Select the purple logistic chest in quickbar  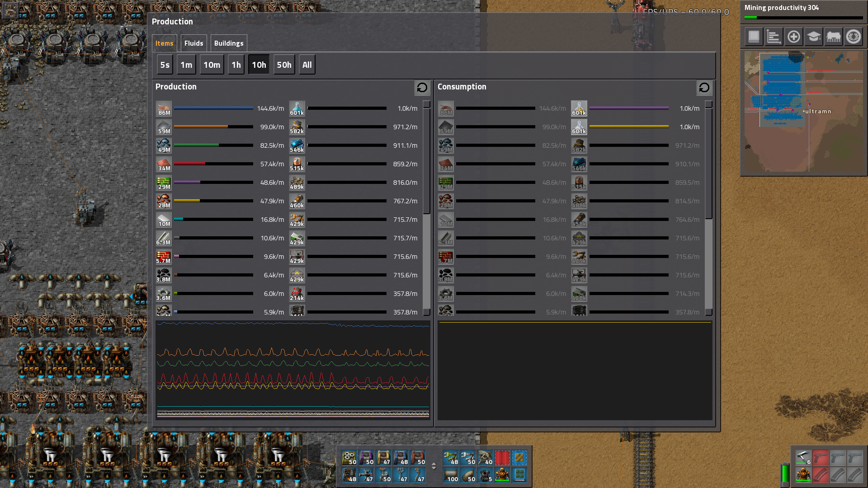(366, 458)
